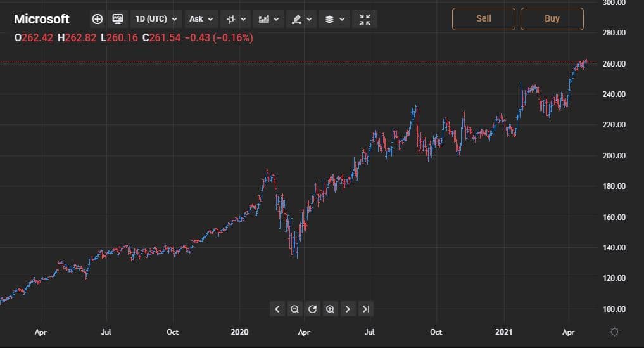The image size is (644, 348).
Task: Jump to latest bar icon
Action: click(x=365, y=309)
